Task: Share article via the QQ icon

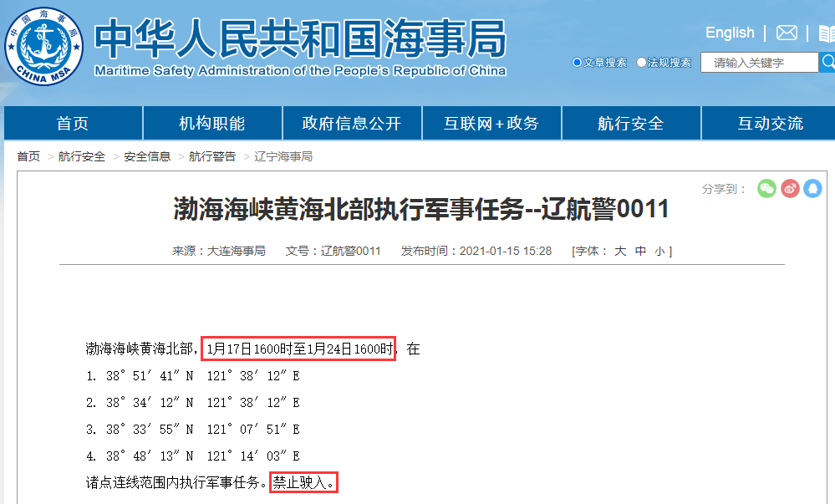Action: coord(813,189)
